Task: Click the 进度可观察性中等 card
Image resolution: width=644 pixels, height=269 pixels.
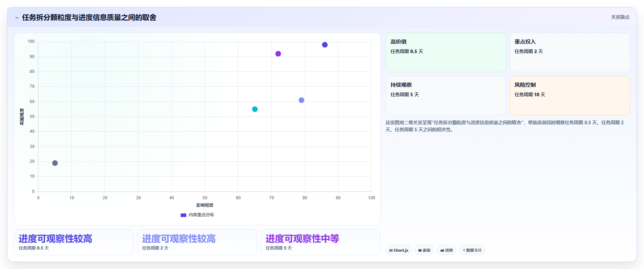Action: pyautogui.click(x=321, y=242)
